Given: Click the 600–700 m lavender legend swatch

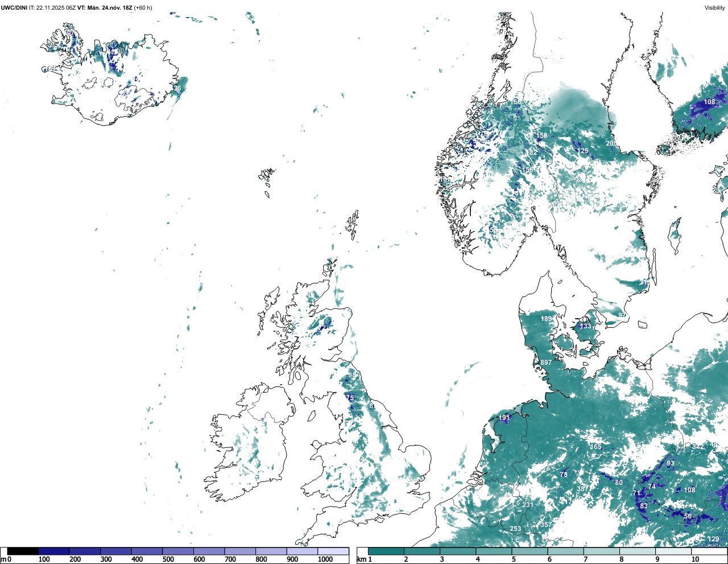Looking at the screenshot, I should tap(209, 551).
